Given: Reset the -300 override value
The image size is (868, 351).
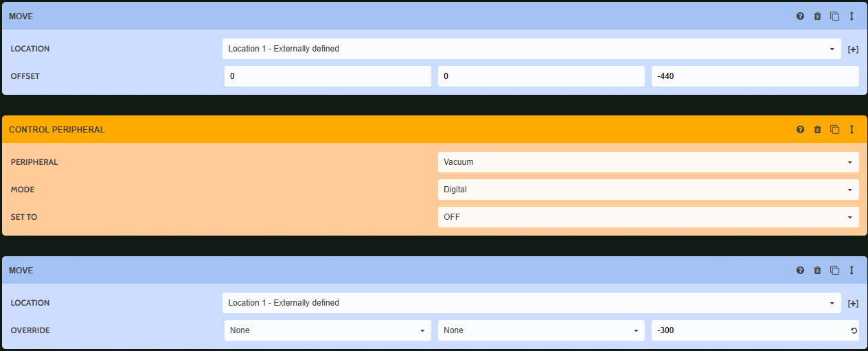Looking at the screenshot, I should [x=854, y=330].
